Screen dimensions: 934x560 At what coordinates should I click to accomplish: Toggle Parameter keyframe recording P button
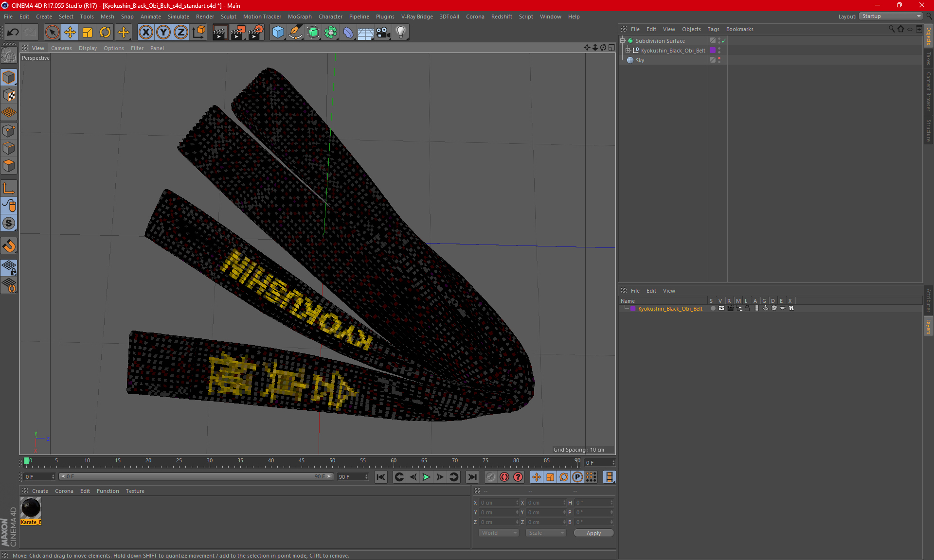pyautogui.click(x=577, y=477)
